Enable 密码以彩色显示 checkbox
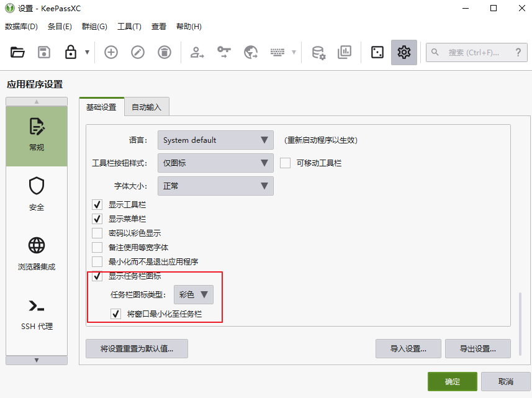Screen dimensions: 532x398 (x=97, y=233)
